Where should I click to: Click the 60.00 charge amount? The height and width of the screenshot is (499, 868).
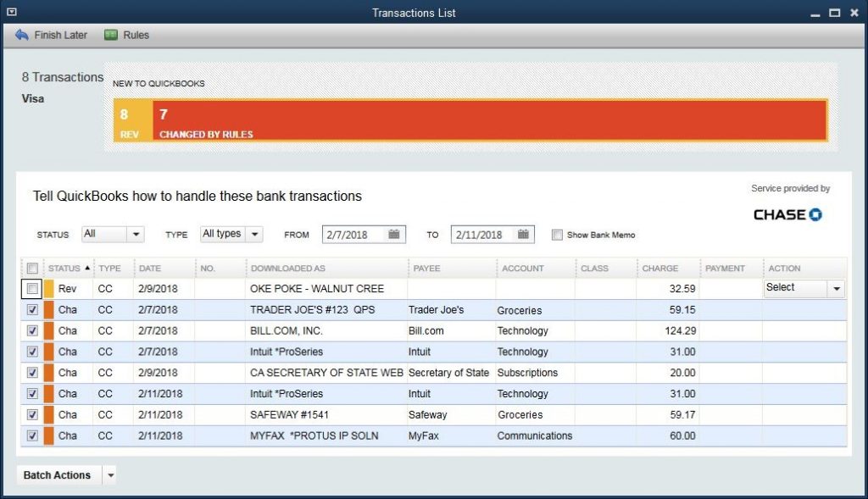(682, 436)
